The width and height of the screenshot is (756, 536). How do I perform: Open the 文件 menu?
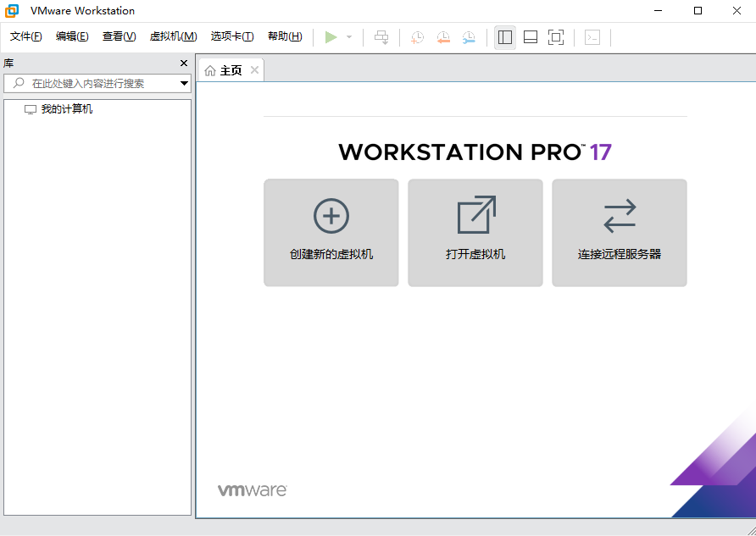point(25,36)
